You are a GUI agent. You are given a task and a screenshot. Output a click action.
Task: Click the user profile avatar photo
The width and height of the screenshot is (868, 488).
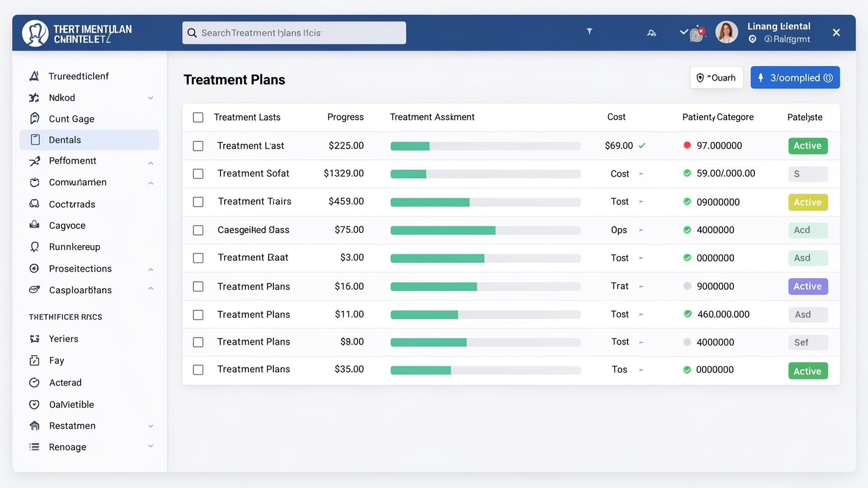726,33
